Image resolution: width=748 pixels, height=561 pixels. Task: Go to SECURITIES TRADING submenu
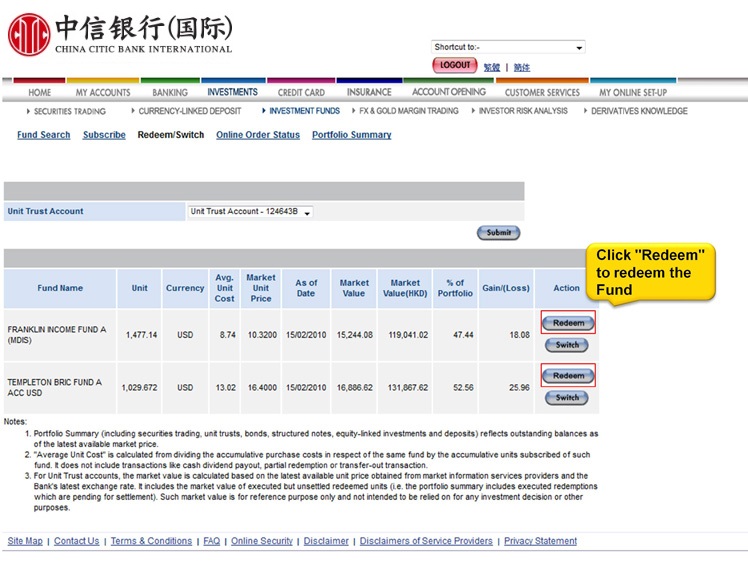point(70,112)
